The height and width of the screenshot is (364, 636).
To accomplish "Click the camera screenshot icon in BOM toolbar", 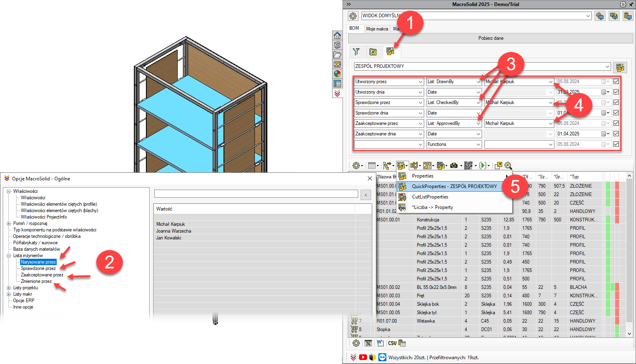I will tap(454, 166).
